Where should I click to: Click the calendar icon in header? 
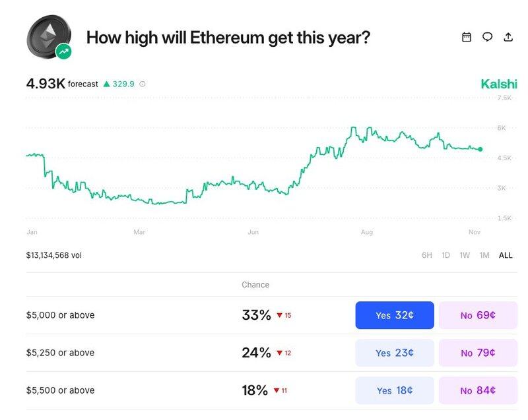pos(467,37)
